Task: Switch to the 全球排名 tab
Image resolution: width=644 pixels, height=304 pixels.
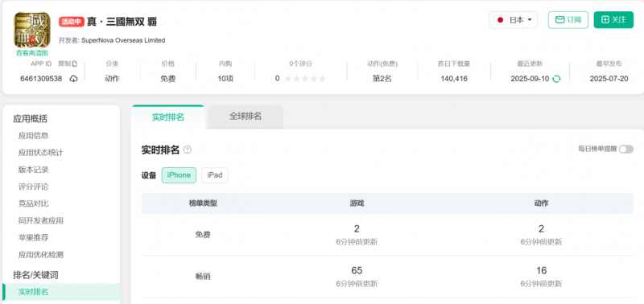Action: coord(246,117)
